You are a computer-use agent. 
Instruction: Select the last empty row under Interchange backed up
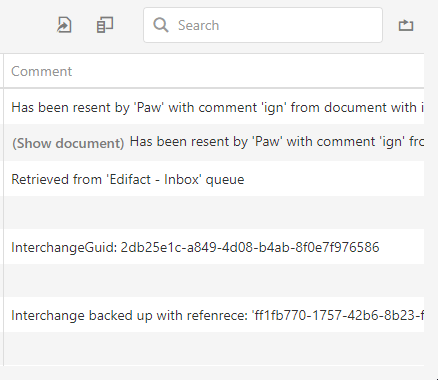point(214,349)
